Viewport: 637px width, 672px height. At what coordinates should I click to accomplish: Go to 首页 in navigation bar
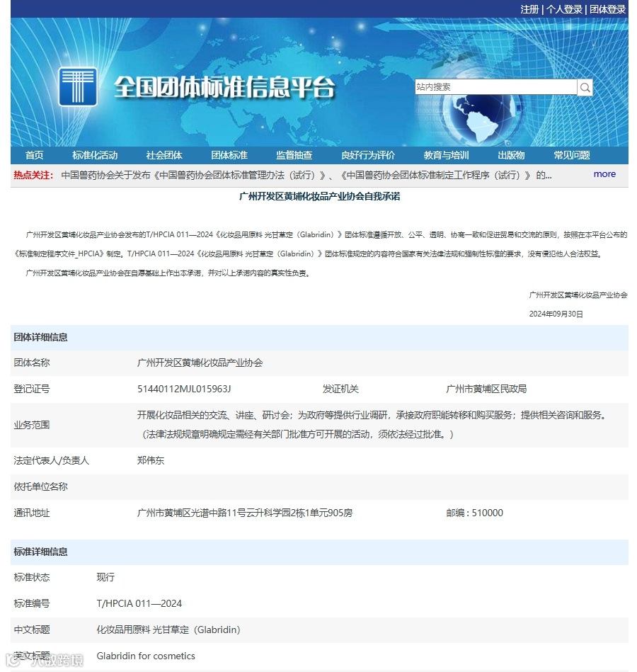(x=34, y=155)
